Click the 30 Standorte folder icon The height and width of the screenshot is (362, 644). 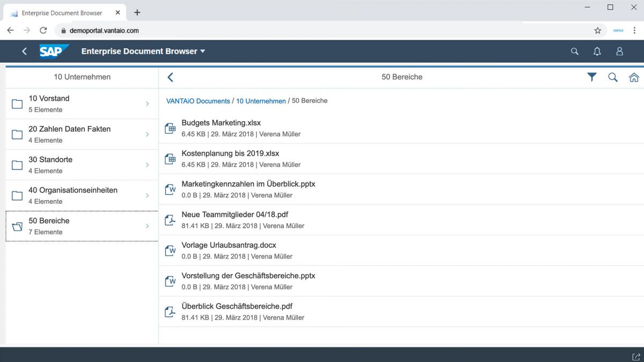(x=17, y=165)
